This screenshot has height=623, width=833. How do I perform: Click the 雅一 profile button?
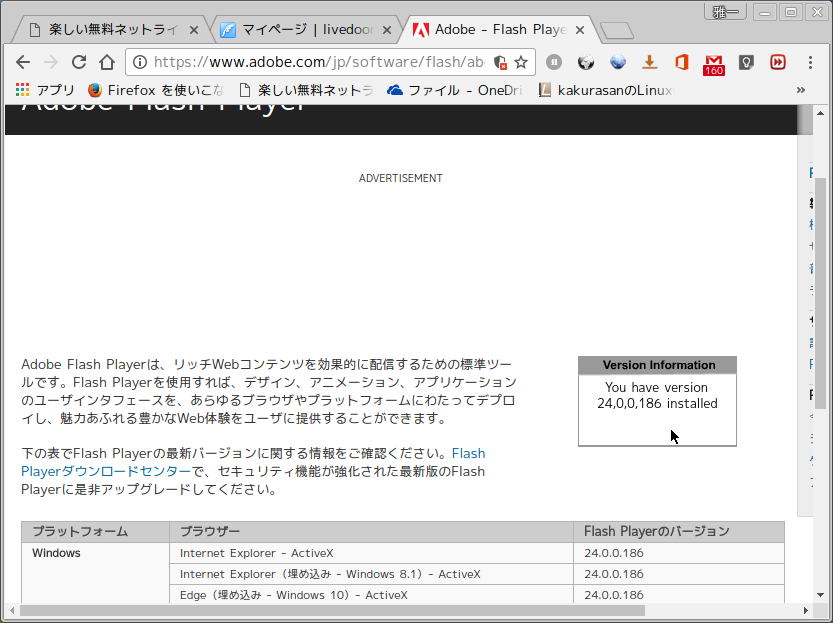[726, 12]
